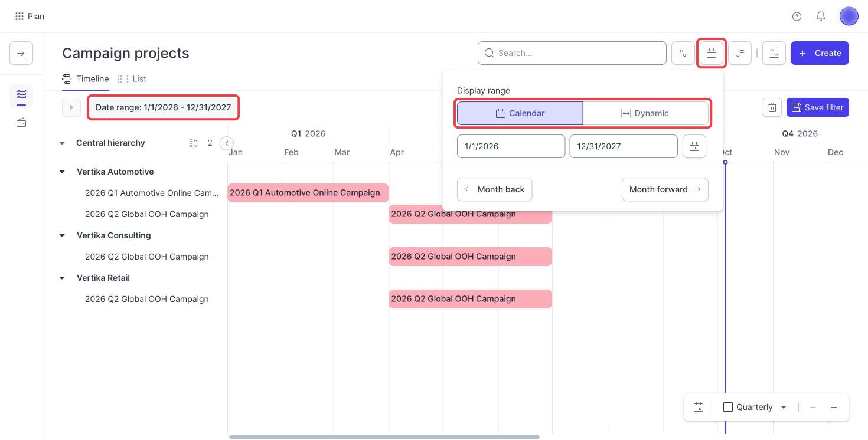This screenshot has width=868, height=440.
Task: Close the display range calendar toolbar button
Action: [712, 53]
